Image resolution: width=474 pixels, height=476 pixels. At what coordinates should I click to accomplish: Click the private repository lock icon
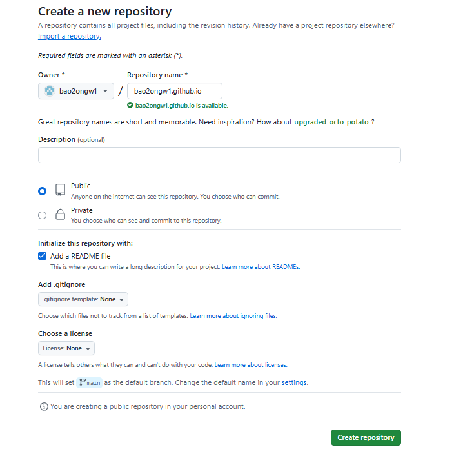[60, 215]
